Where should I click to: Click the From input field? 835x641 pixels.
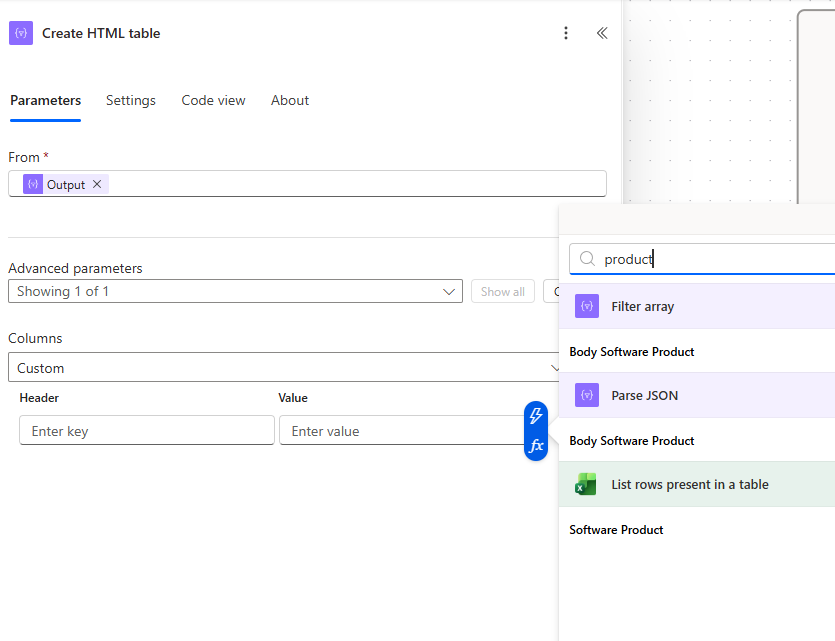tap(307, 184)
